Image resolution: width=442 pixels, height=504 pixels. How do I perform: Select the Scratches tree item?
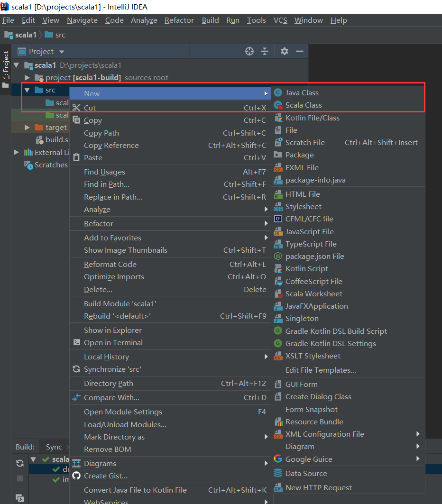(46, 165)
